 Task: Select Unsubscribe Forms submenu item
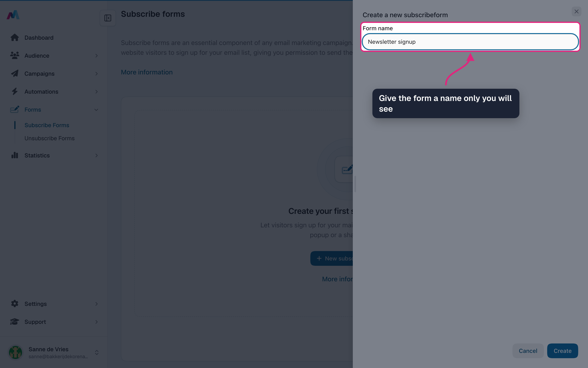(x=50, y=138)
